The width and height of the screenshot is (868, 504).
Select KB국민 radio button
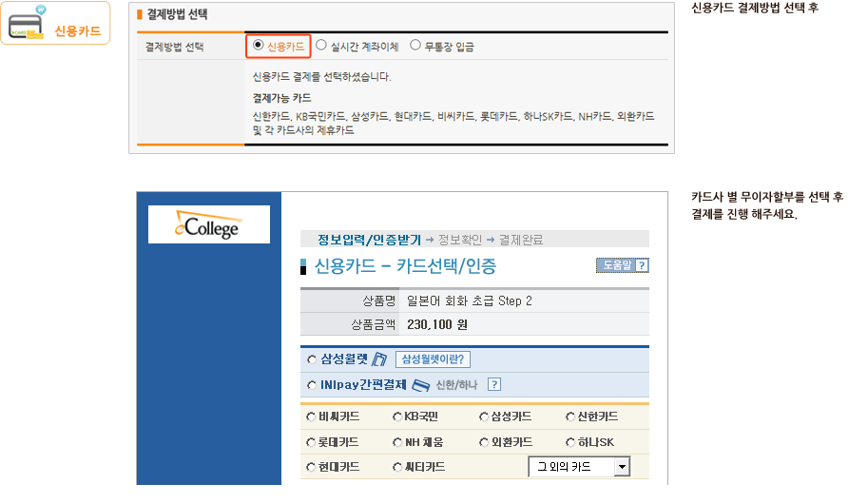coord(396,417)
